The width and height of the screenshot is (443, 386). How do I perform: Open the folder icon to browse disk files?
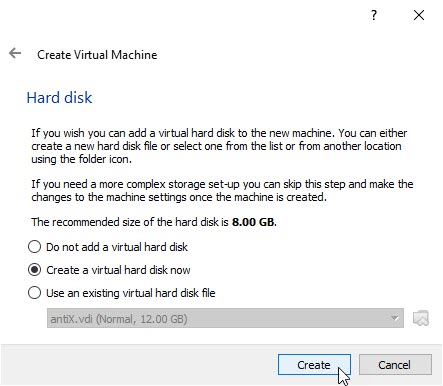click(x=421, y=318)
